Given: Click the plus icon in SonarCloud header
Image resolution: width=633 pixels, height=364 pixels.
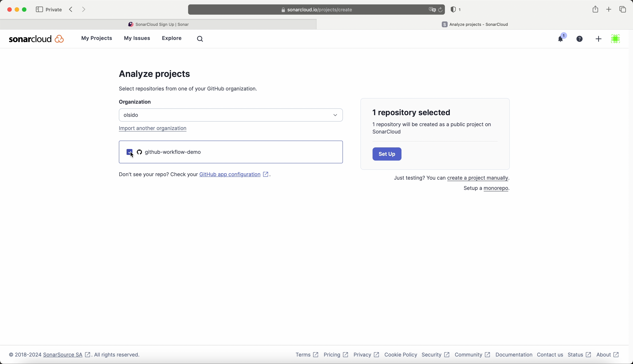Looking at the screenshot, I should coord(599,39).
